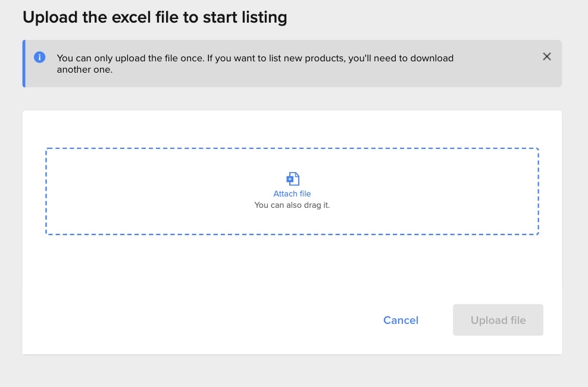Close the grey information banner
Screen dimensions: 588x387
547,56
